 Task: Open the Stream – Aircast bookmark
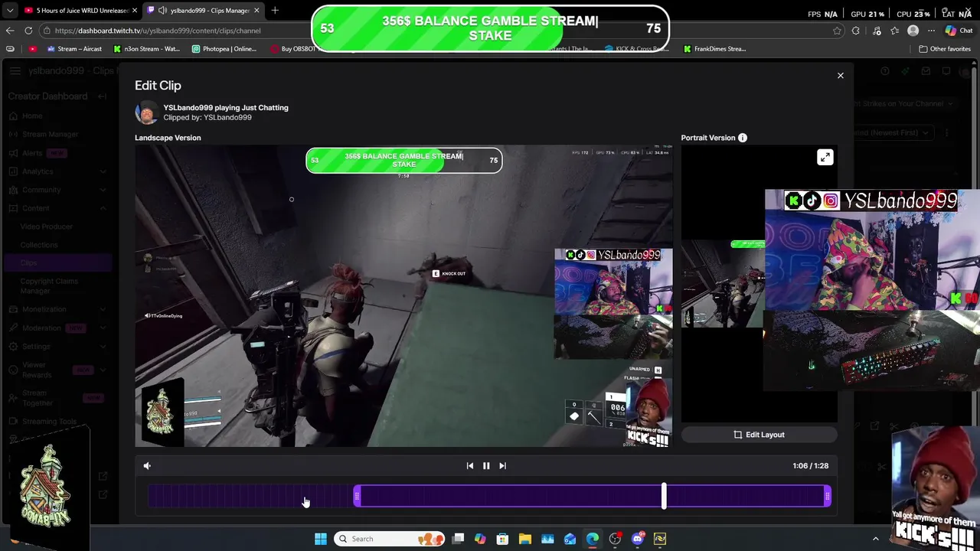pyautogui.click(x=74, y=49)
